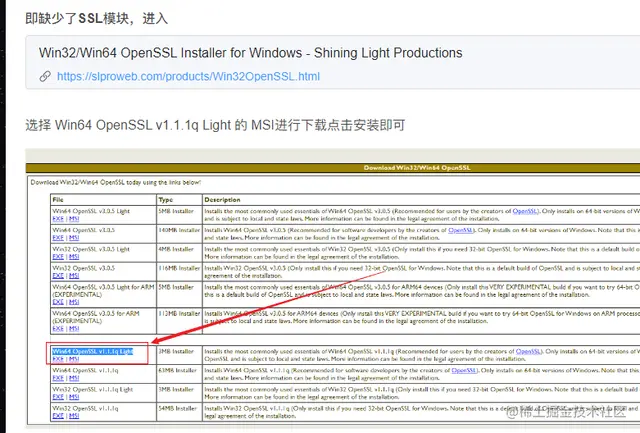This screenshot has height=433, width=640.
Task: Click the highlighted Win64 OpenSSL v1.1.1q Light text
Action: [93, 351]
